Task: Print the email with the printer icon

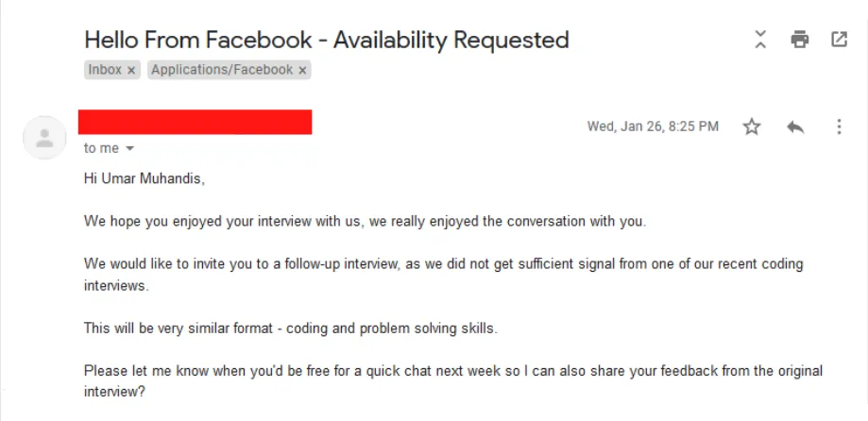Action: (x=799, y=40)
